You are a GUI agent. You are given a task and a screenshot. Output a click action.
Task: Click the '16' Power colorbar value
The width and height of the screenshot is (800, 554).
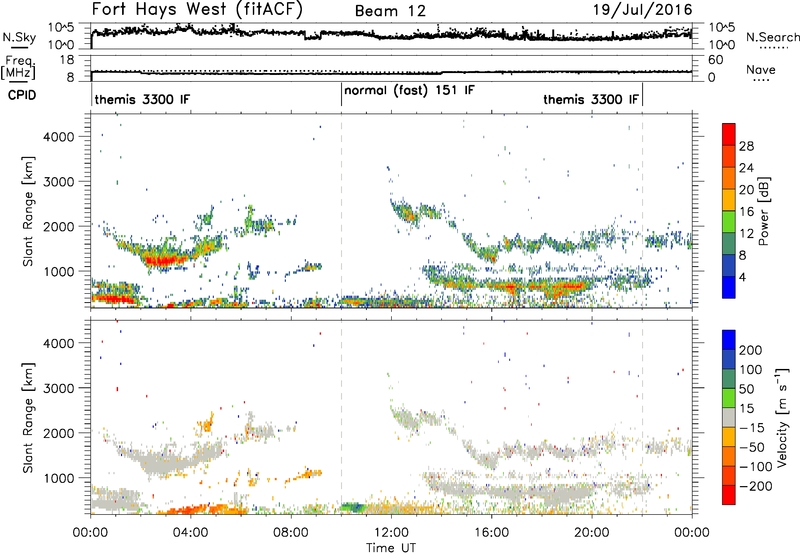(x=746, y=212)
